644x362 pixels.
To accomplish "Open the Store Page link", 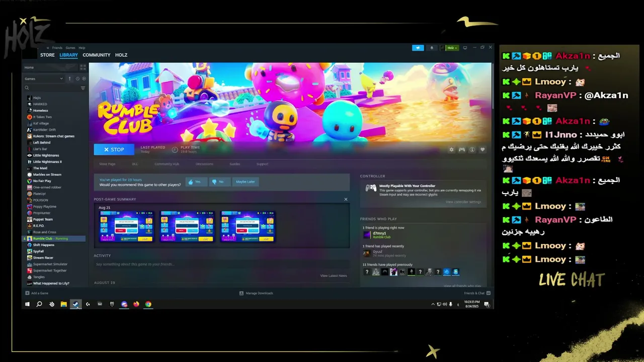I will coord(107,164).
